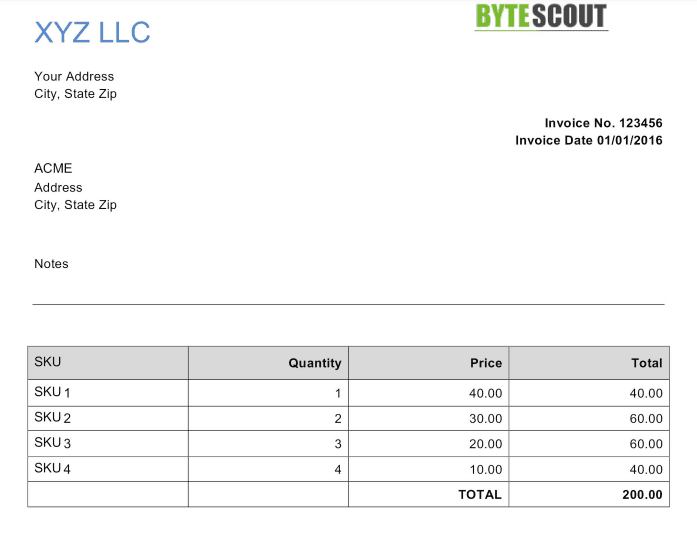The height and width of the screenshot is (536, 697).
Task: Click the 10.00 price value
Action: (486, 469)
